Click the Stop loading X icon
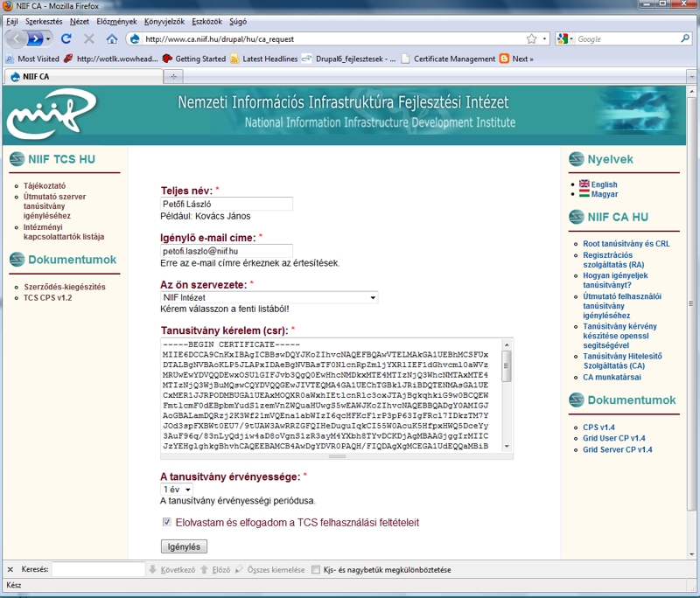700x598 pixels. [x=89, y=38]
